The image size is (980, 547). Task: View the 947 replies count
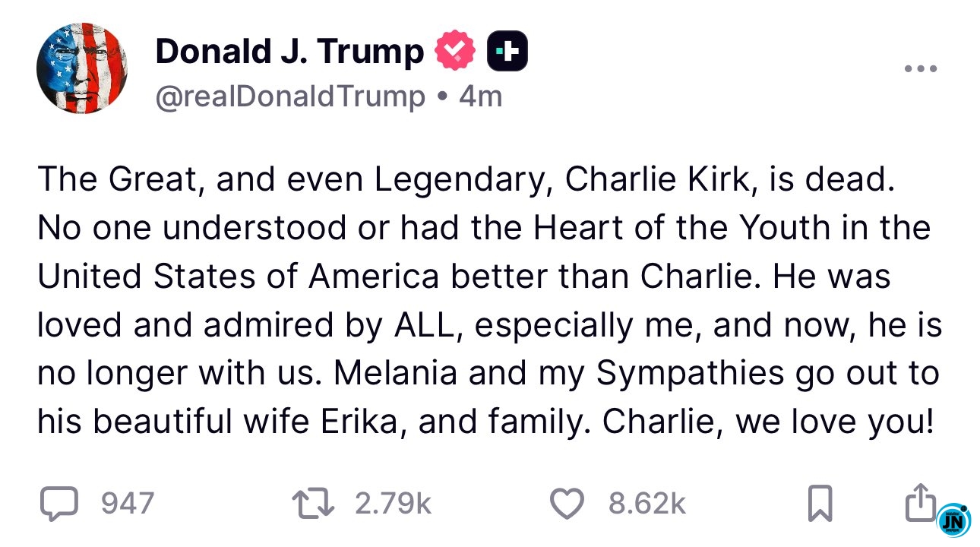[128, 503]
